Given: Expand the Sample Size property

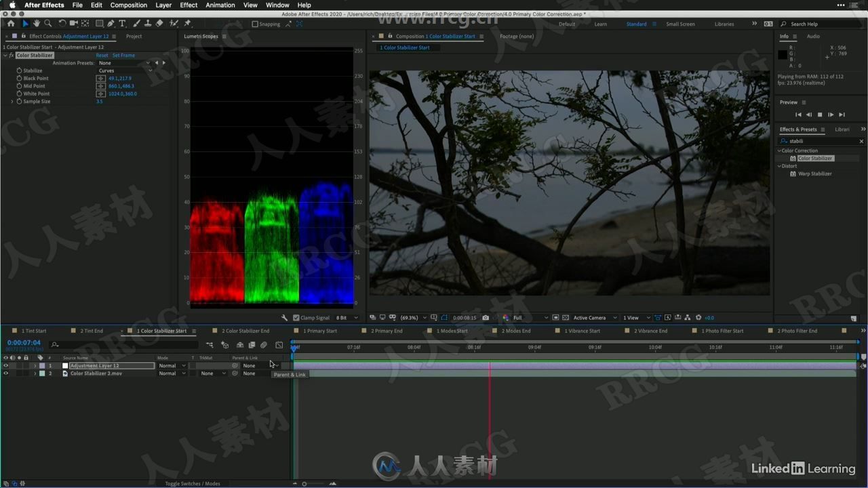Looking at the screenshot, I should [x=12, y=102].
